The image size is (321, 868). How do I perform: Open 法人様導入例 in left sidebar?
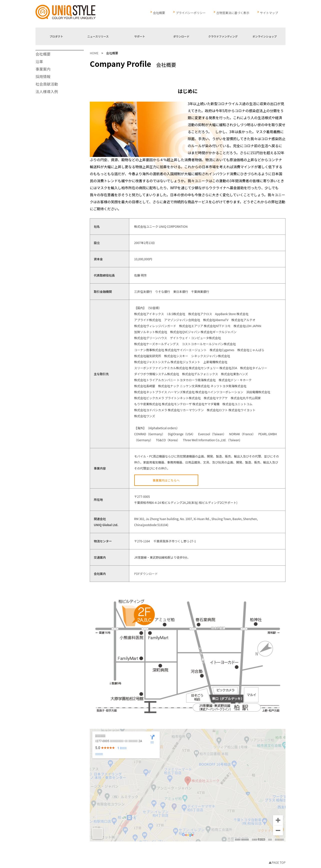(x=47, y=92)
